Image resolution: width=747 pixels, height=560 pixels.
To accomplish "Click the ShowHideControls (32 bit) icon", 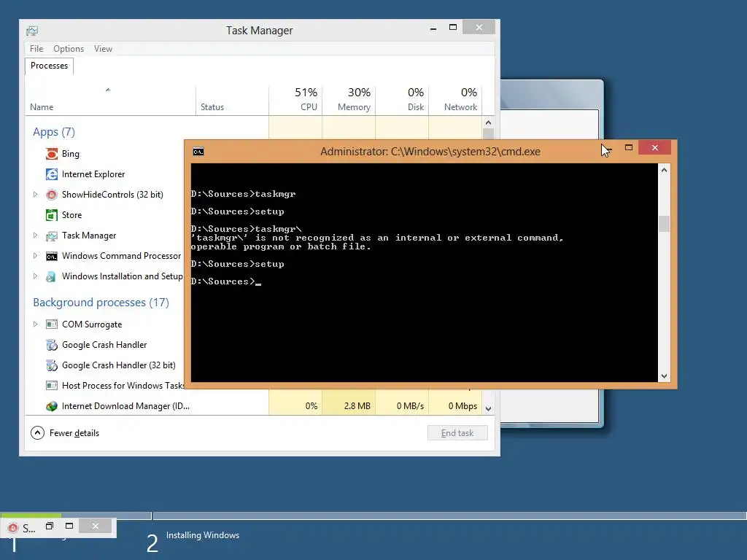I will [52, 195].
